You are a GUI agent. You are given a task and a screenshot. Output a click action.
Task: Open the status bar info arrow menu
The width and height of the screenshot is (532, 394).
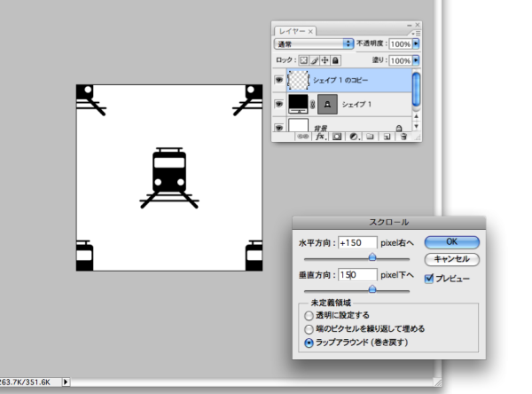click(66, 382)
